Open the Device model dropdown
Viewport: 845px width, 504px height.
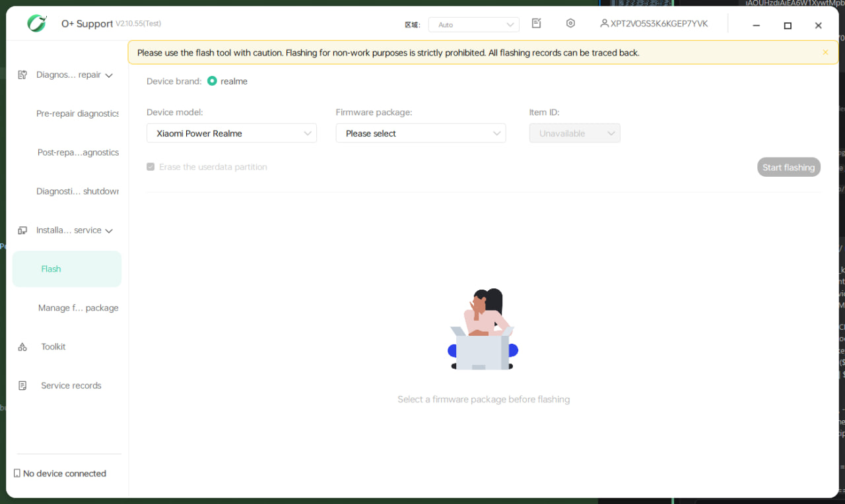(x=231, y=133)
